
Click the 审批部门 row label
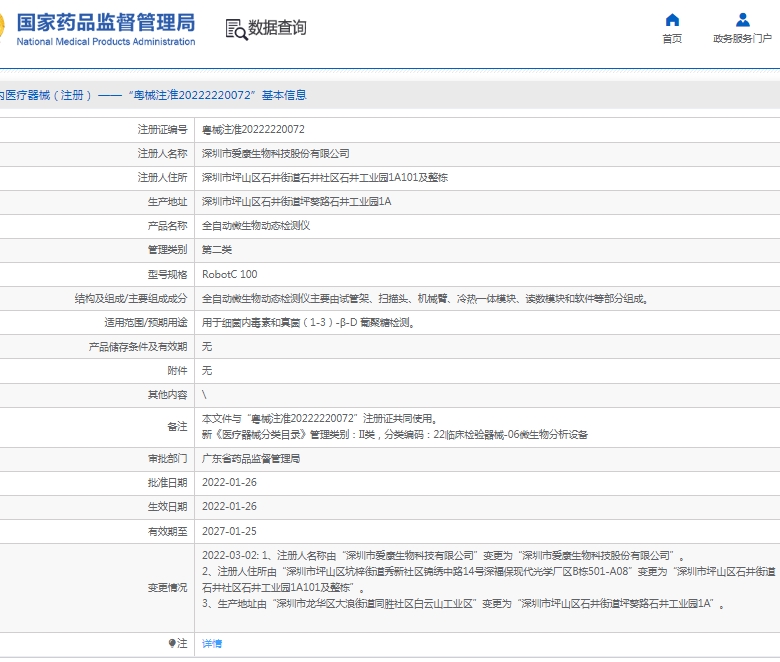168,459
